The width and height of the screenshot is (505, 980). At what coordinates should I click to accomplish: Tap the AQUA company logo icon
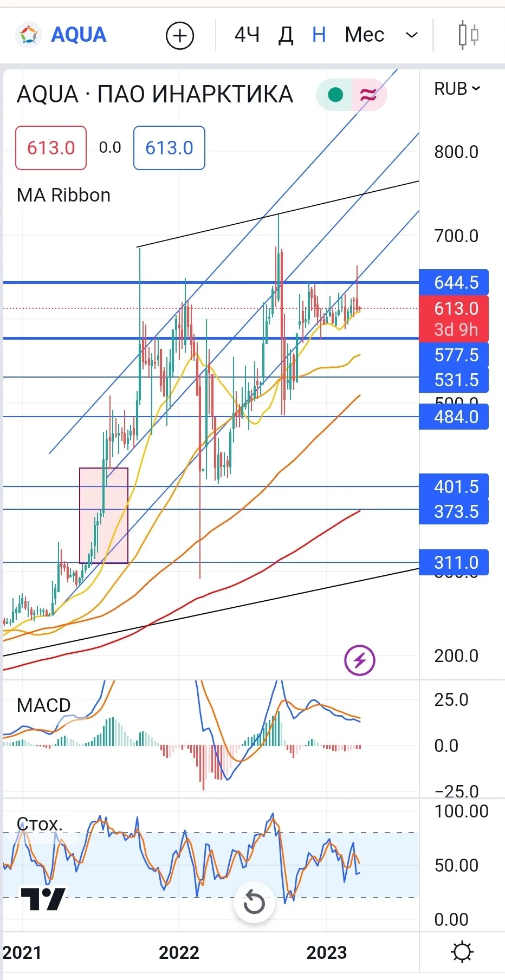[28, 35]
